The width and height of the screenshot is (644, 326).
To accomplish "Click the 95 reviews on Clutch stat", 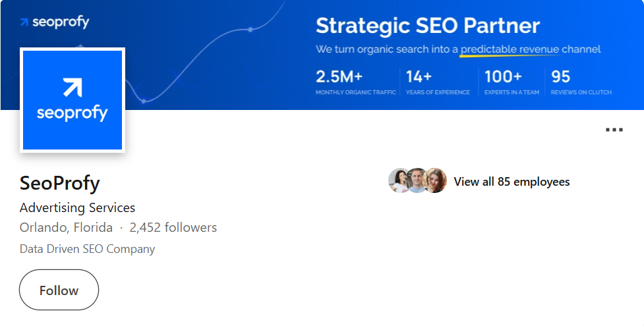I will (581, 82).
